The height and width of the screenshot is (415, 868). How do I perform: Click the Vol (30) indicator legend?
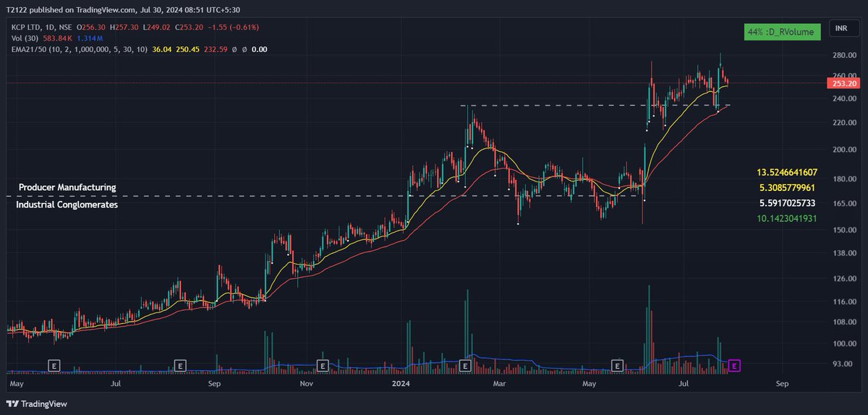(x=23, y=38)
